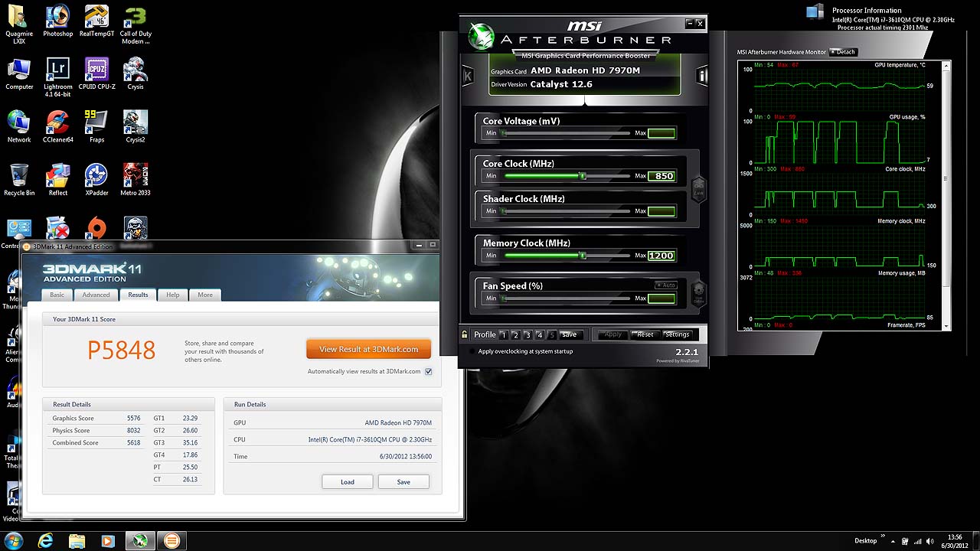Image resolution: width=980 pixels, height=551 pixels.
Task: Select the Computer desktop icon
Action: coord(19,74)
